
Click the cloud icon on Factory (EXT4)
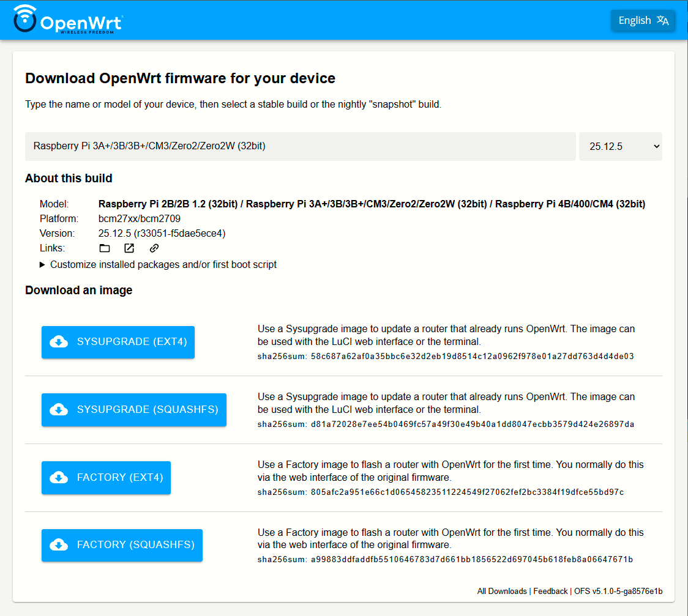coord(59,478)
